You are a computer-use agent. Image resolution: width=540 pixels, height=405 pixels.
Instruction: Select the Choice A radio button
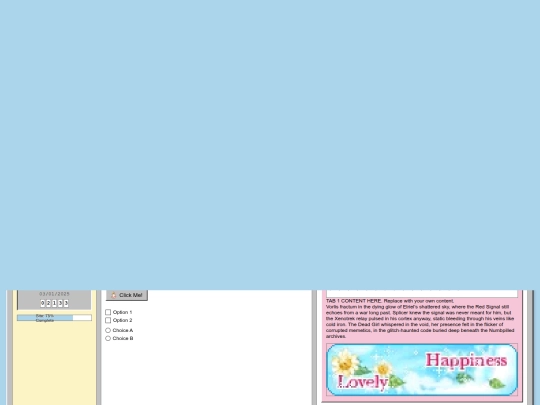coord(108,330)
